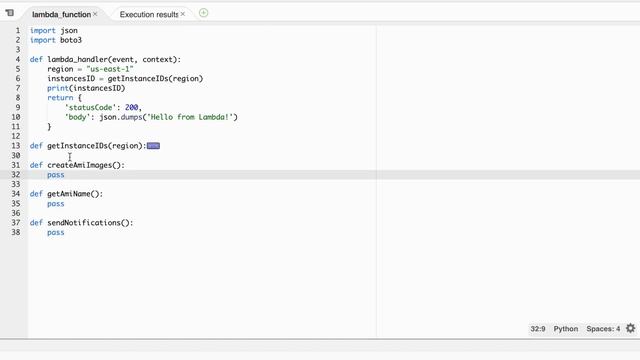Image resolution: width=640 pixels, height=360 pixels.
Task: Click line number 13 in the gutter
Action: pyautogui.click(x=16, y=146)
